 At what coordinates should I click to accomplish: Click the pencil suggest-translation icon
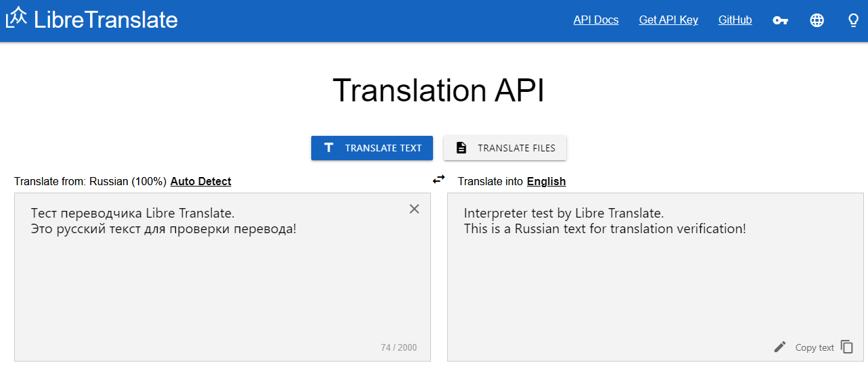point(780,347)
